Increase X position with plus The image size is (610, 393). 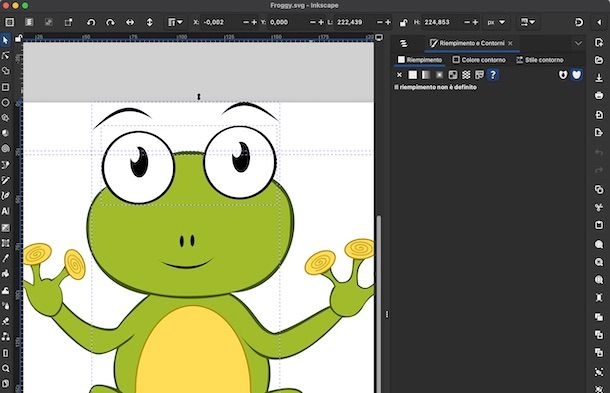[x=254, y=22]
